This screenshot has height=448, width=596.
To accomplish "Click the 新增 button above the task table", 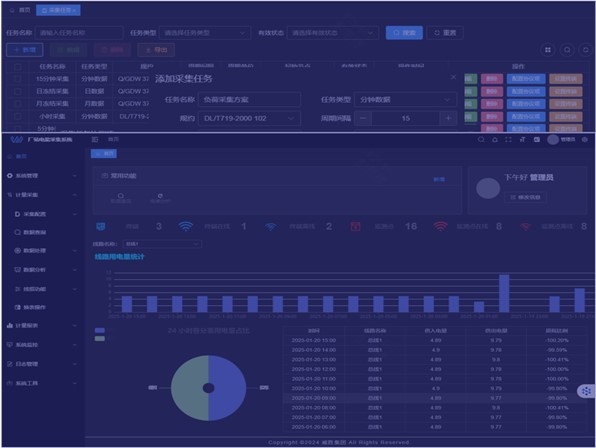I will click(25, 50).
